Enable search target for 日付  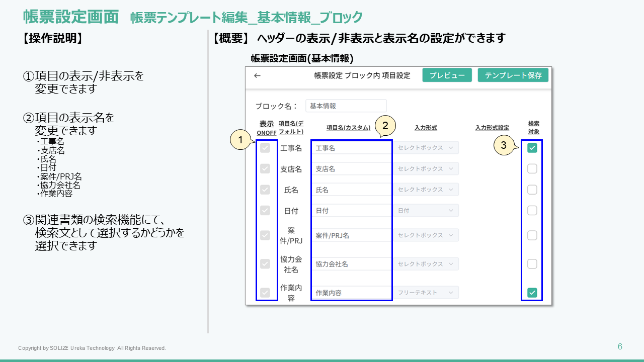[532, 211]
